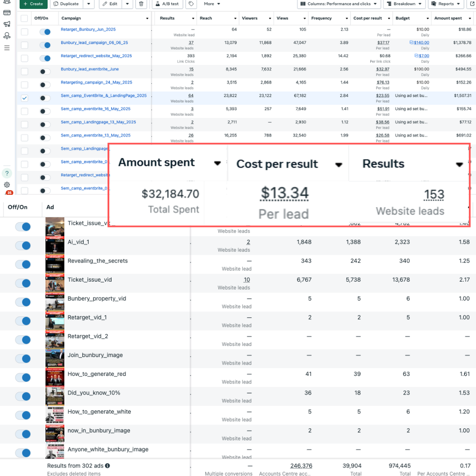Click the question mark help icon
Screen dimensions: 476x476
(7, 173)
